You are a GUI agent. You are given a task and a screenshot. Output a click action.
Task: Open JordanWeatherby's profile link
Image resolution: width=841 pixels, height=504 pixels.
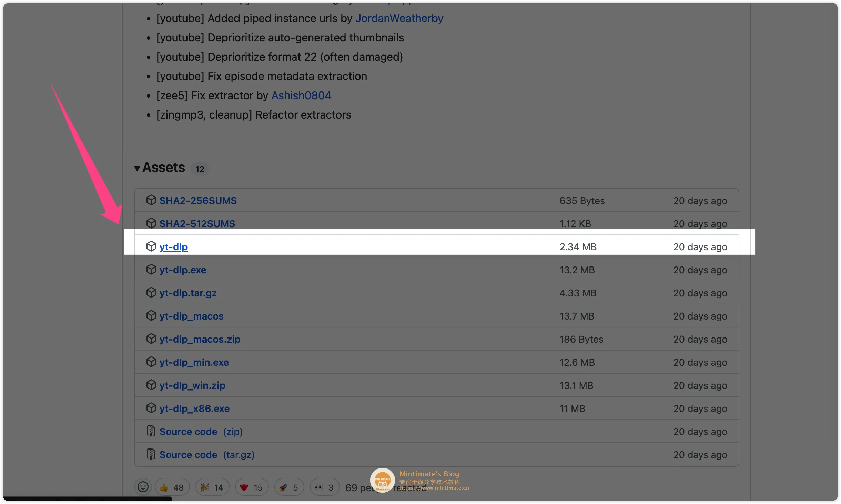pos(399,18)
